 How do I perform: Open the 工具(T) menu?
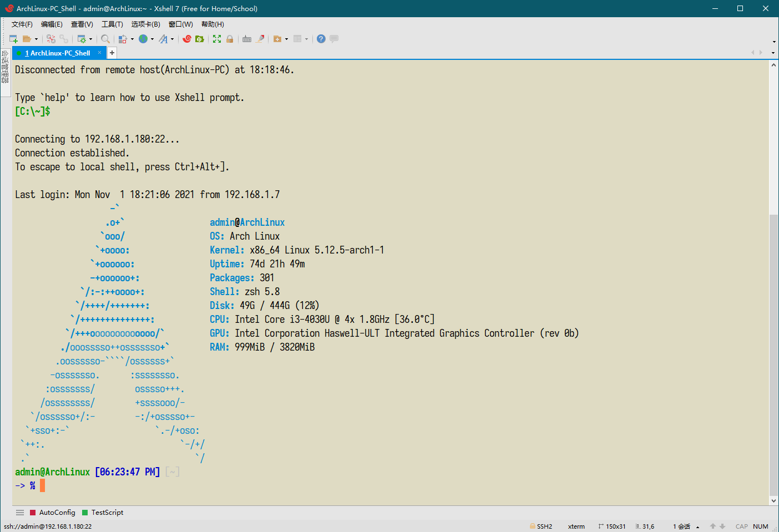pyautogui.click(x=112, y=24)
